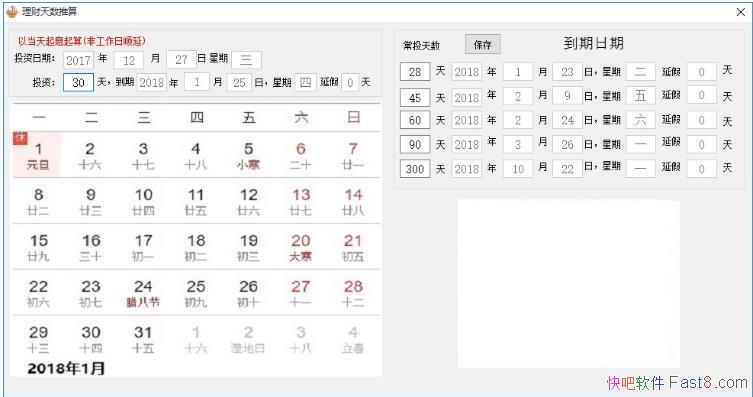The height and width of the screenshot is (397, 753).
Task: Select January 17 初一 on calendar
Action: point(143,247)
